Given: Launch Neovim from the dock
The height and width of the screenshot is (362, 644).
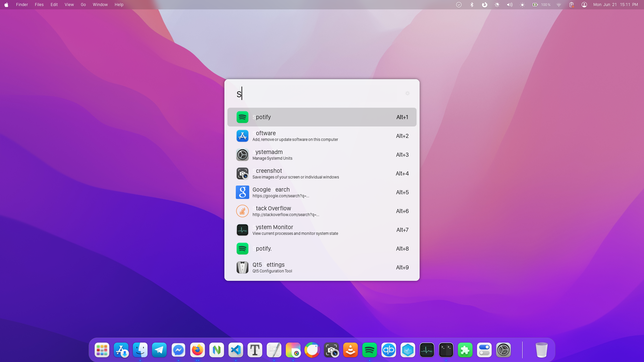Looking at the screenshot, I should 217,350.
